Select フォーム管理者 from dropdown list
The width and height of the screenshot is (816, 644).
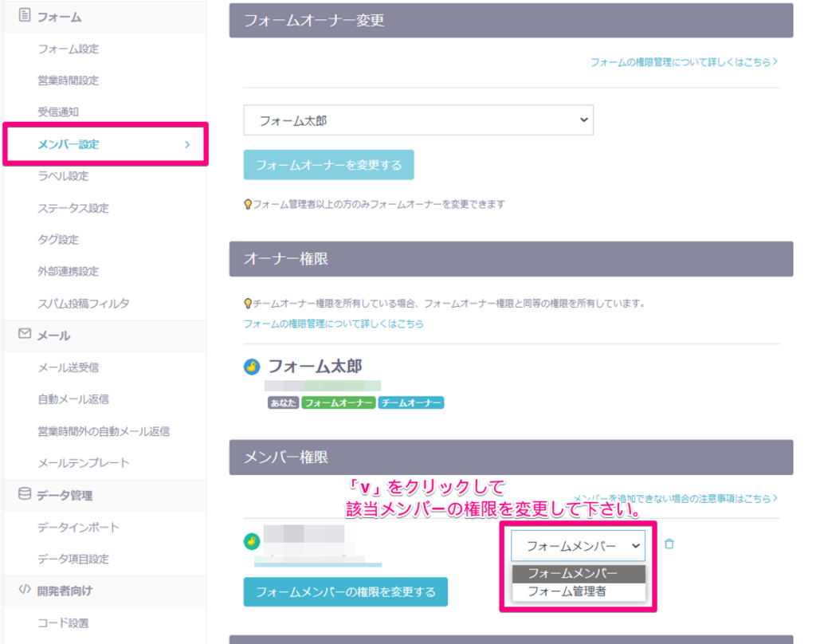pos(567,591)
